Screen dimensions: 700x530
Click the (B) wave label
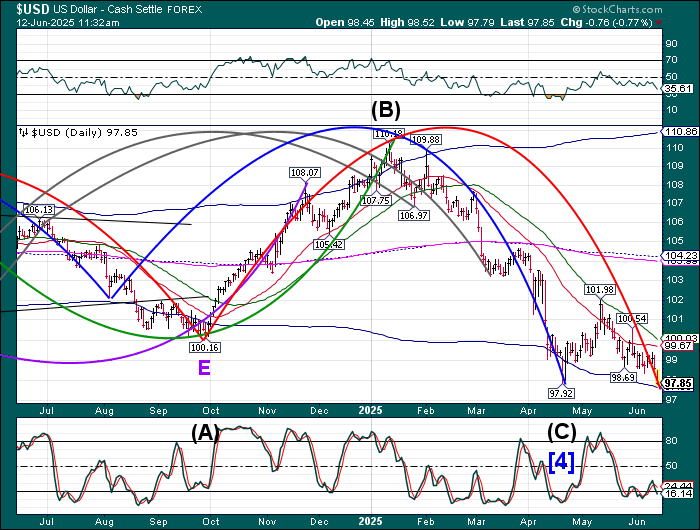tap(388, 109)
